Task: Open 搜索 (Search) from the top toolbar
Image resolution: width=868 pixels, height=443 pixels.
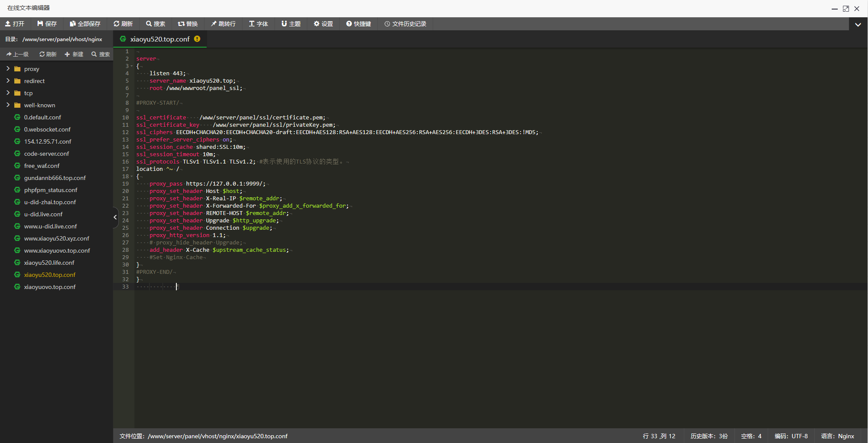Action: pos(156,24)
